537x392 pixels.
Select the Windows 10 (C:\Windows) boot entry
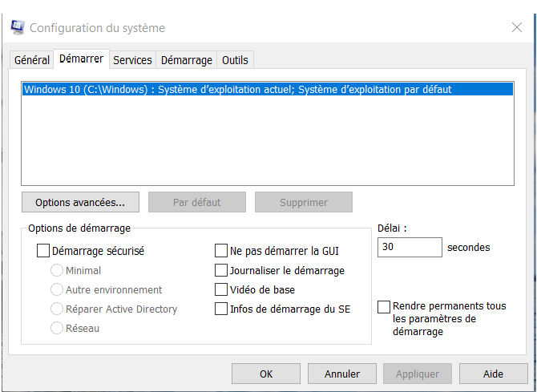coord(268,90)
